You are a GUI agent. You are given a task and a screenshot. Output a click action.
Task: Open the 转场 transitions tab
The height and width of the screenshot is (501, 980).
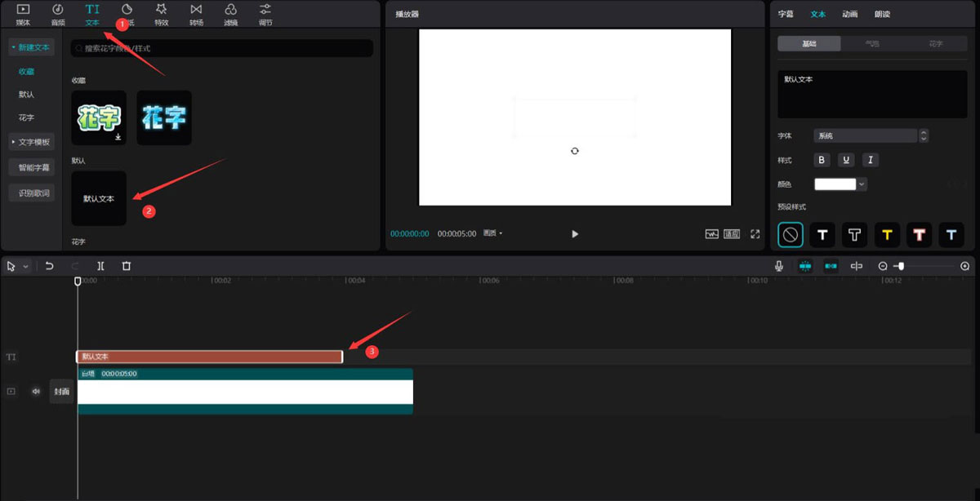coord(196,14)
